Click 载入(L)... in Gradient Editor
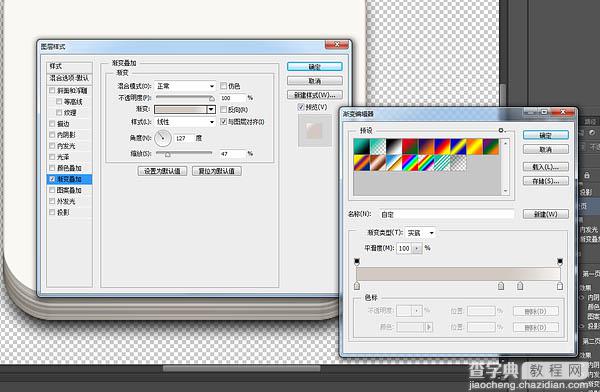 pyautogui.click(x=546, y=167)
